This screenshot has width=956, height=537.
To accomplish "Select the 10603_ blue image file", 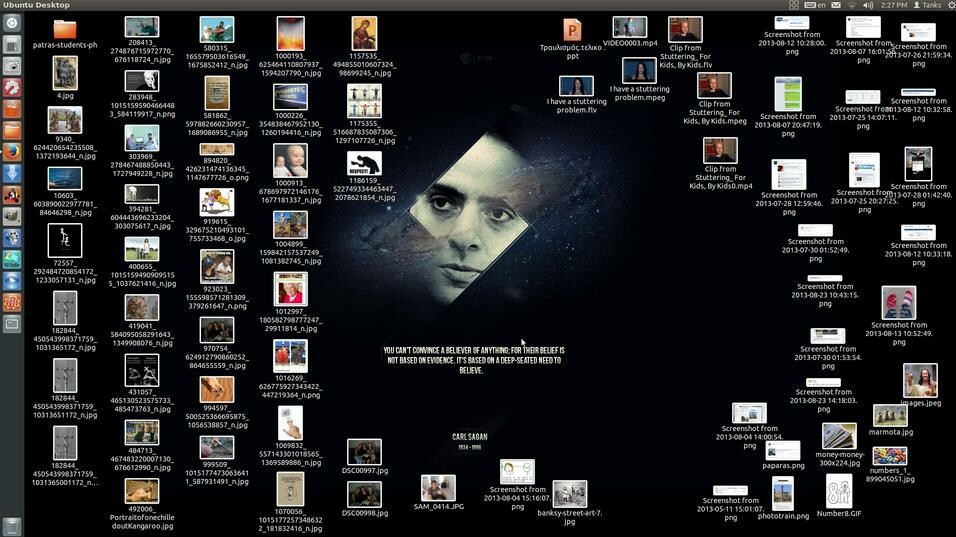I will [65, 192].
